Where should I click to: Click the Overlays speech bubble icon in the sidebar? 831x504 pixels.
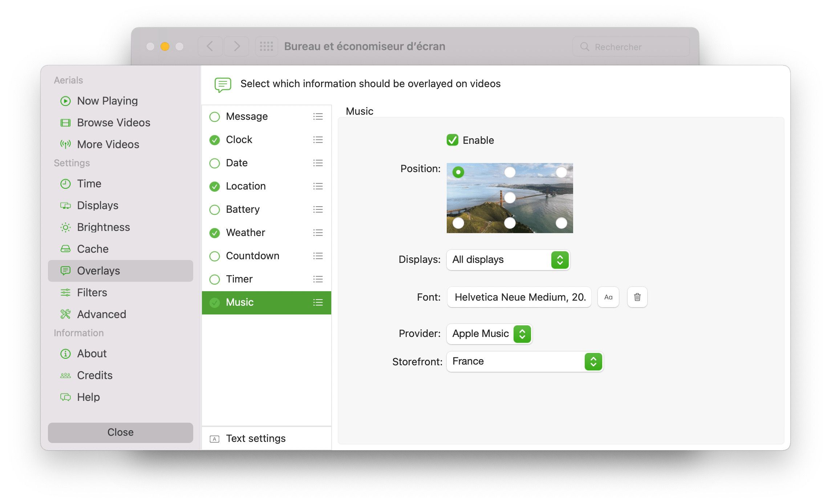[x=66, y=271]
